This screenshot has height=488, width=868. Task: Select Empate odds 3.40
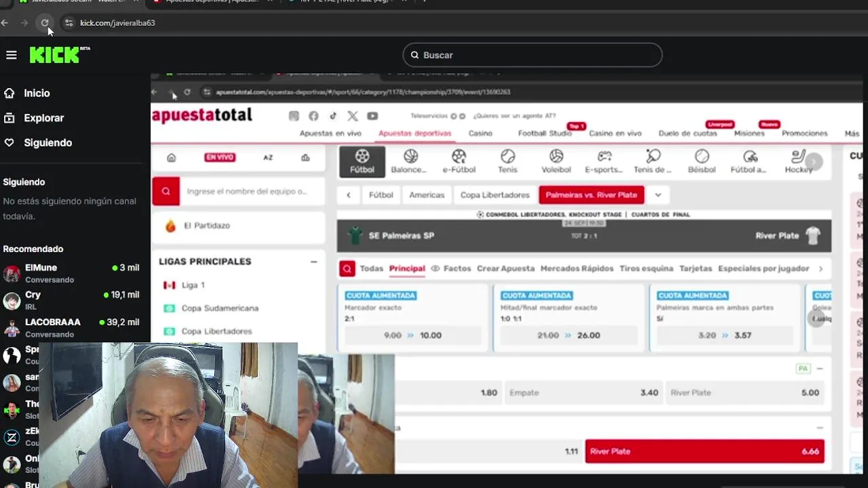(x=584, y=393)
